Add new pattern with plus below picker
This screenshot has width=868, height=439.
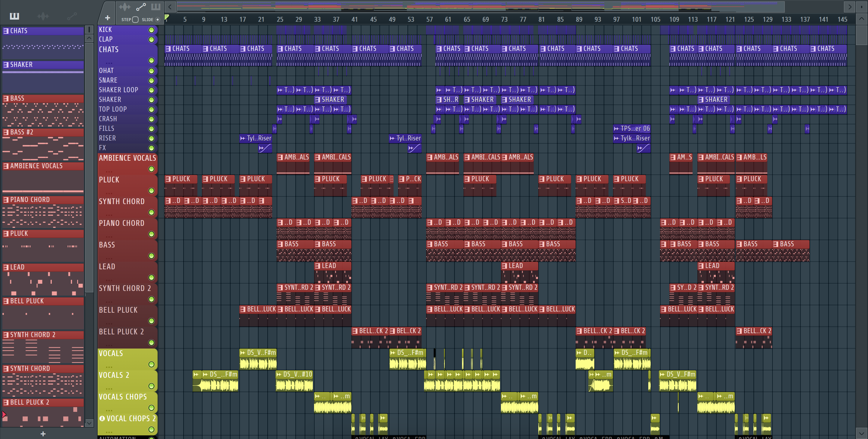tap(43, 434)
